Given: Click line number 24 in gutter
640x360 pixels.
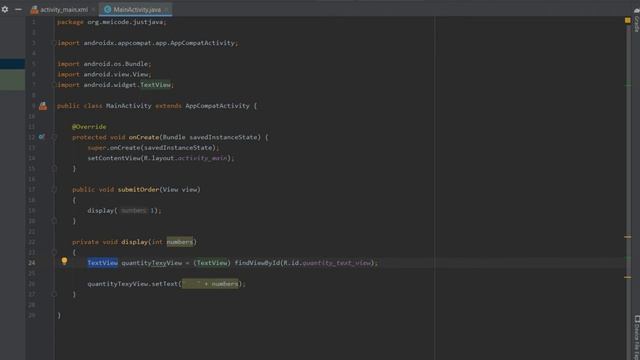Looking at the screenshot, I should pos(32,263).
